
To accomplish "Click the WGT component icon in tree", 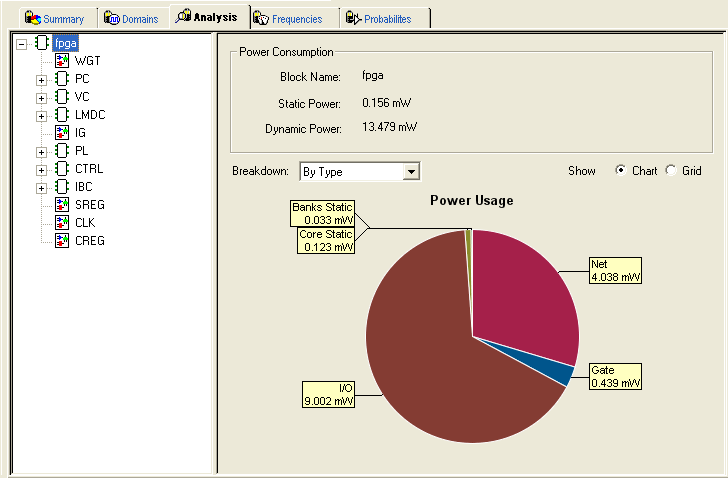I will point(62,61).
